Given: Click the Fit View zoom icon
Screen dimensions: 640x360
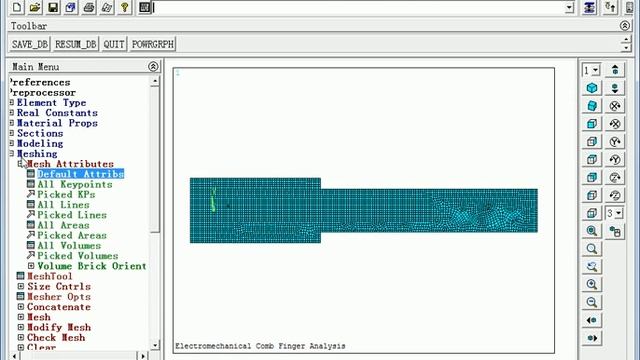Looking at the screenshot, I should (x=592, y=231).
